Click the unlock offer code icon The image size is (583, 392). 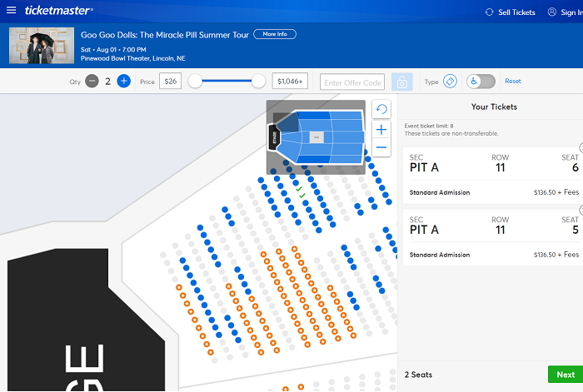[x=401, y=82]
